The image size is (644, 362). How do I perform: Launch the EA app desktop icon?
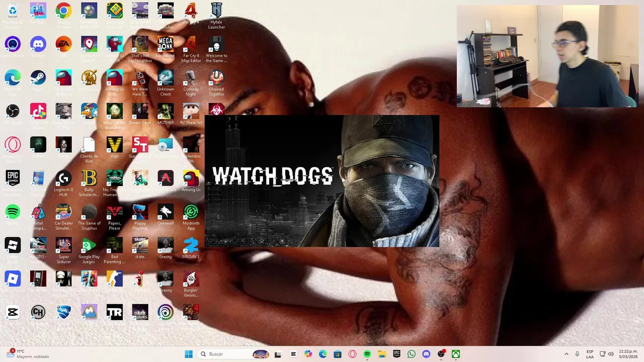click(x=63, y=44)
